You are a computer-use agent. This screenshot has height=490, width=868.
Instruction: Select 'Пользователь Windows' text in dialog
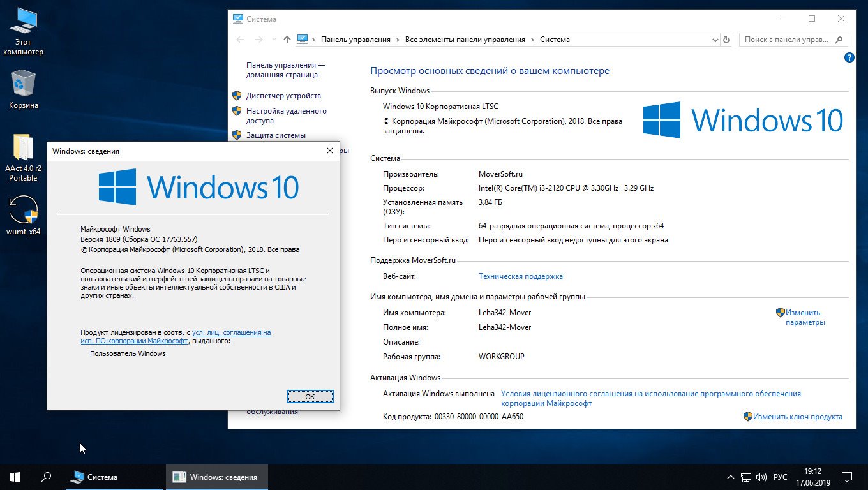[x=128, y=353]
